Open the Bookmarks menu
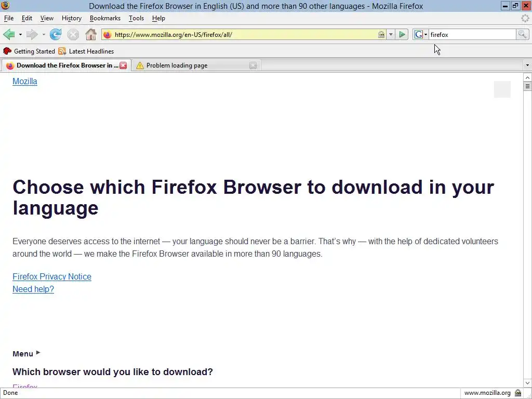 click(x=105, y=18)
